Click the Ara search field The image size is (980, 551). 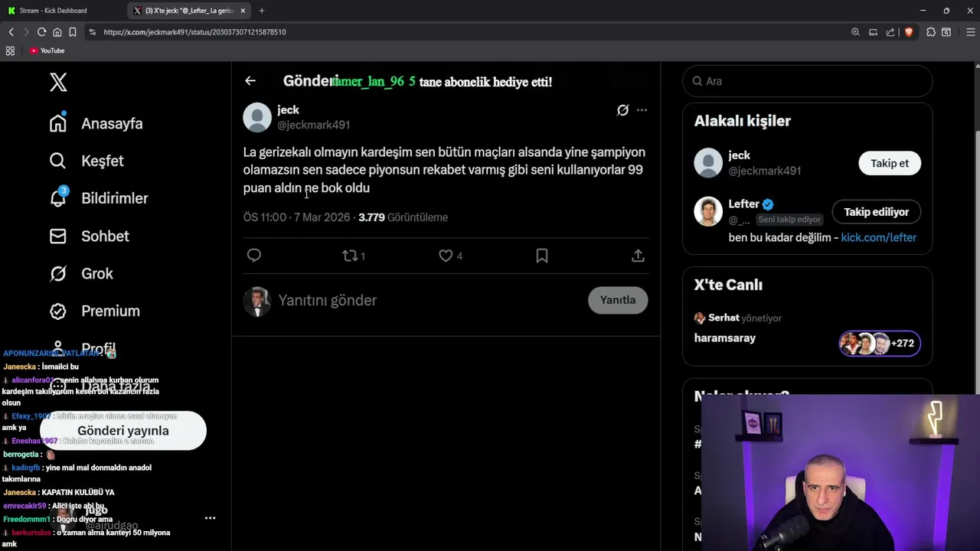(807, 81)
